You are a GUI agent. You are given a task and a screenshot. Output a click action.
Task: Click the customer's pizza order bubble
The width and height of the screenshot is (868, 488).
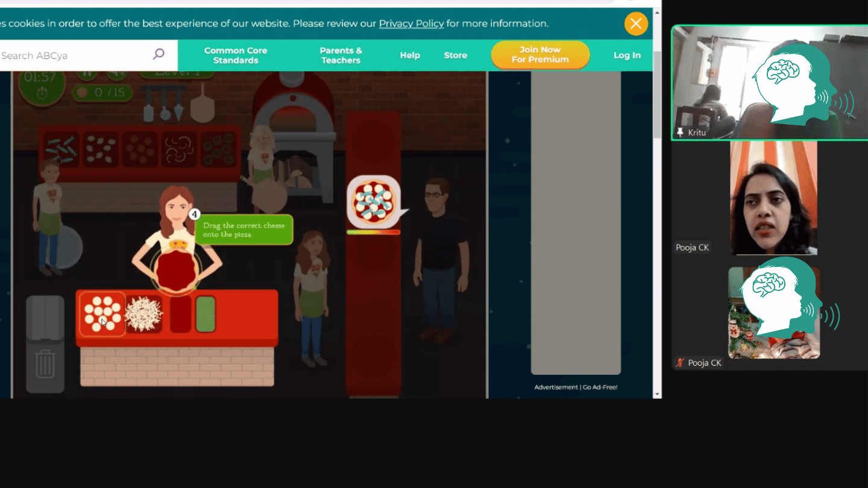click(x=374, y=201)
